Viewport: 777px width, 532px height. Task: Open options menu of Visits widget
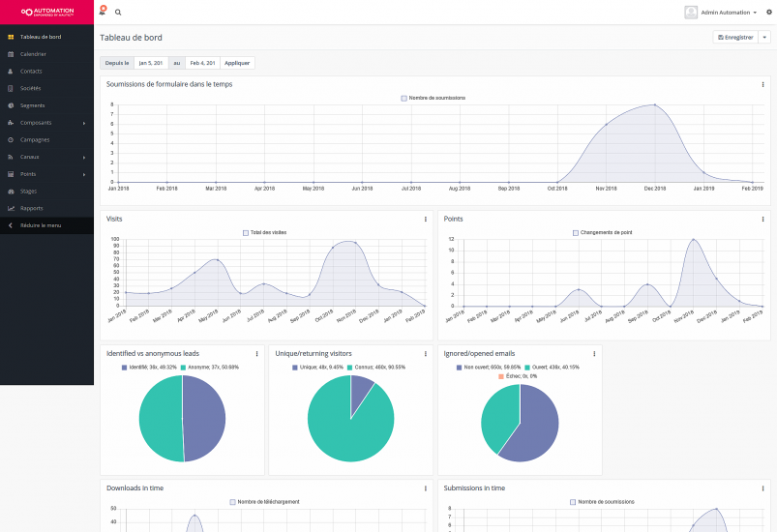[425, 219]
